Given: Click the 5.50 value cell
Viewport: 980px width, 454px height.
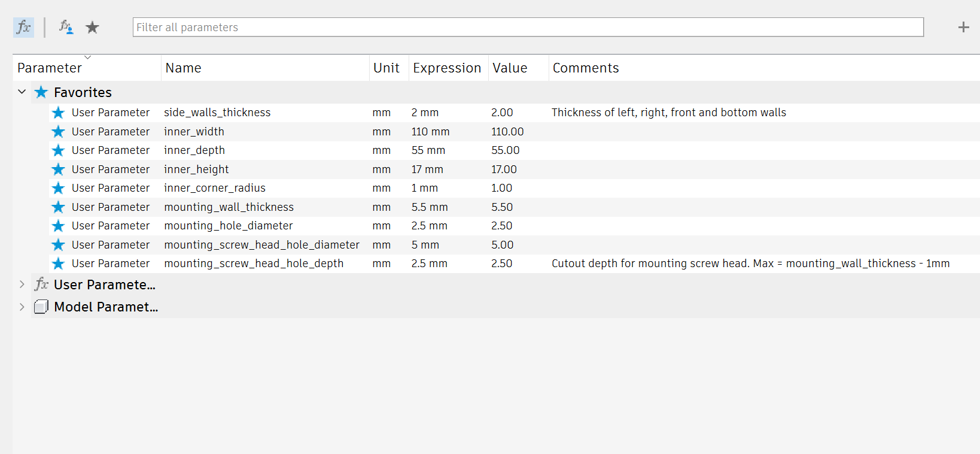Looking at the screenshot, I should tap(502, 207).
